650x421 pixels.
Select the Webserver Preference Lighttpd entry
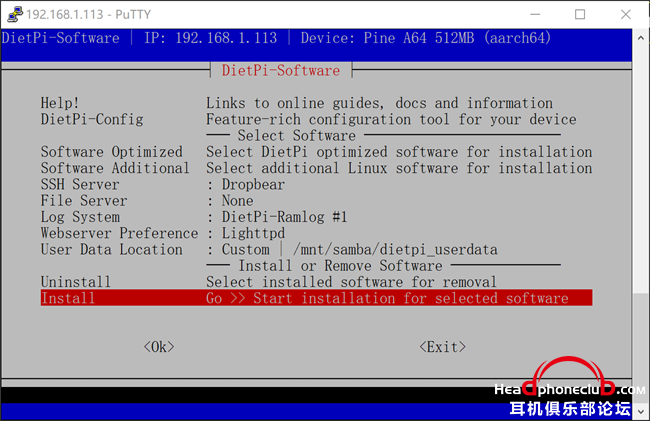click(x=316, y=233)
